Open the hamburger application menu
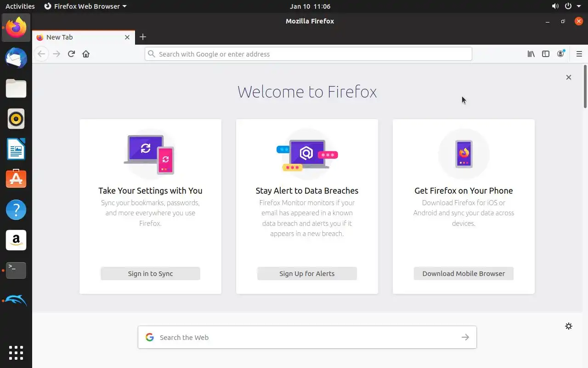The image size is (588, 368). pyautogui.click(x=579, y=54)
